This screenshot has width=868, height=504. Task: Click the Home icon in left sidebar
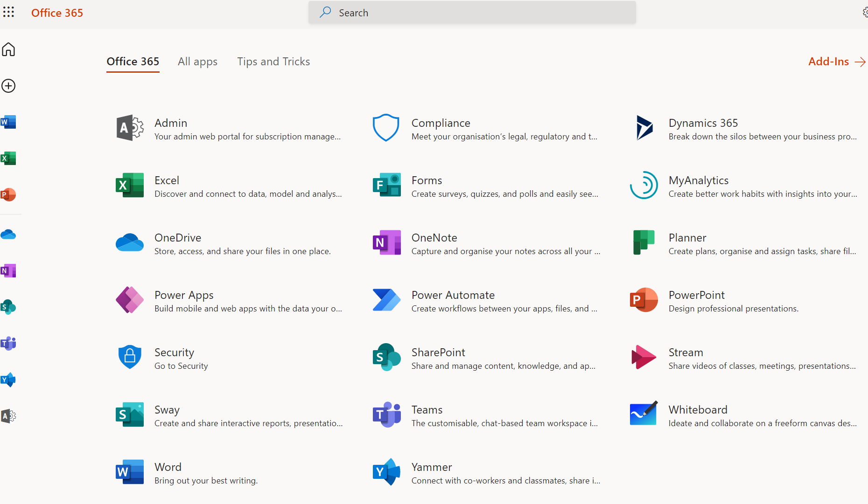pyautogui.click(x=8, y=49)
